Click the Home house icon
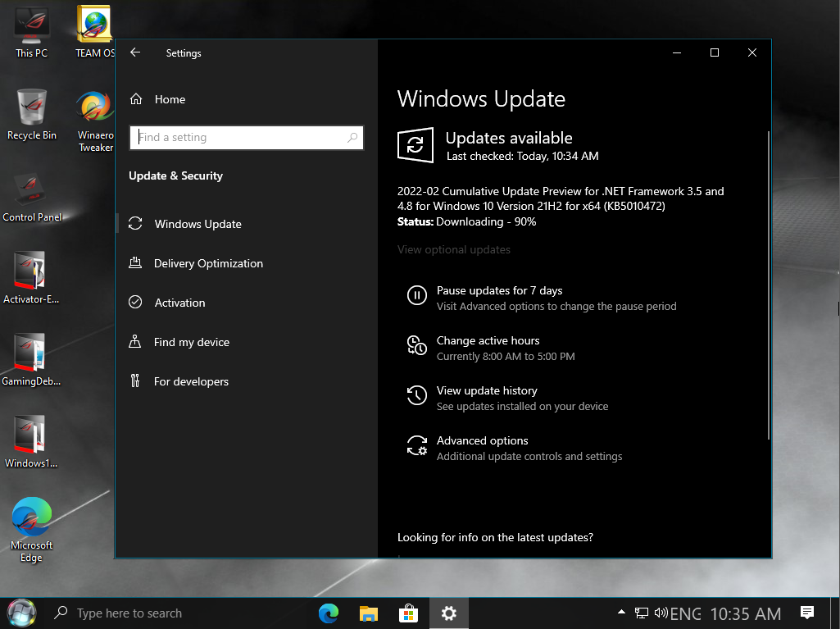The height and width of the screenshot is (629, 840). (136, 99)
